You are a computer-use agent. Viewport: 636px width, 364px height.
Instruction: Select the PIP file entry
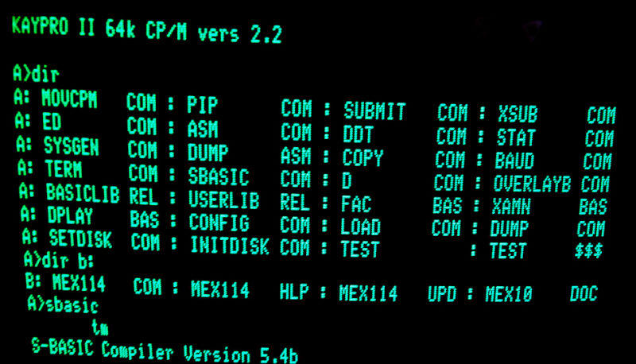coord(202,105)
